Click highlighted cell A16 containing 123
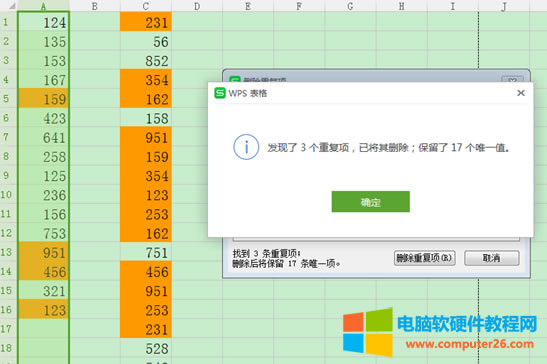 click(x=44, y=310)
